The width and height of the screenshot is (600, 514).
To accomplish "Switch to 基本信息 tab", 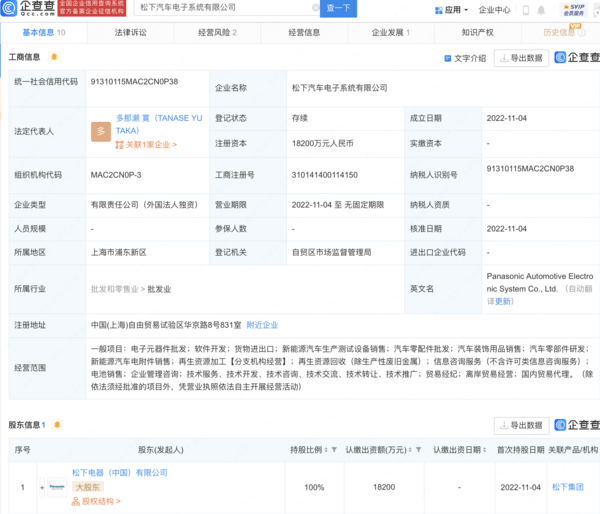I will (44, 33).
